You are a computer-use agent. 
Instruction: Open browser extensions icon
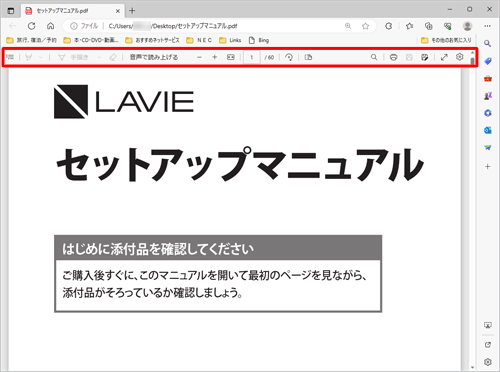tap(389, 26)
